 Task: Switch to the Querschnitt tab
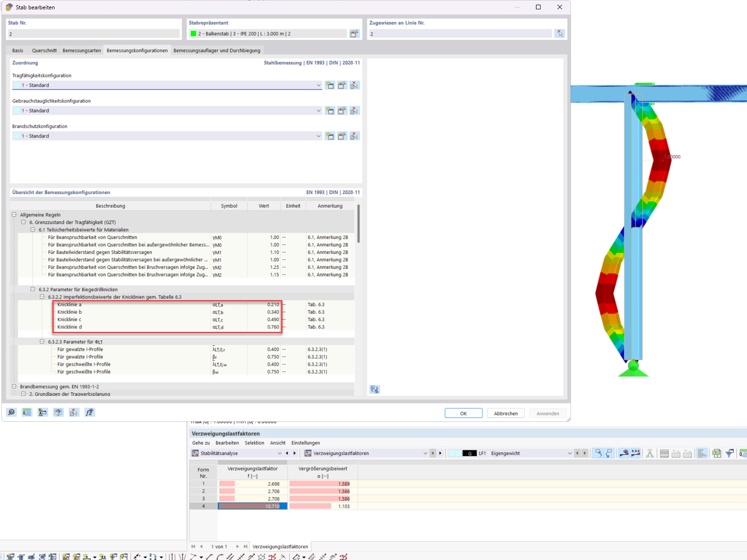coord(44,50)
